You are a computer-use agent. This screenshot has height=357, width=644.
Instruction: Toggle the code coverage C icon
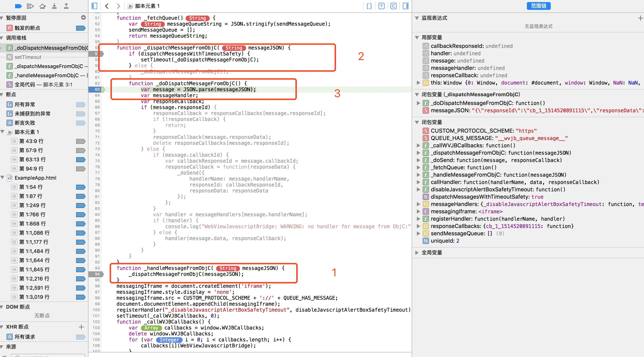point(393,6)
